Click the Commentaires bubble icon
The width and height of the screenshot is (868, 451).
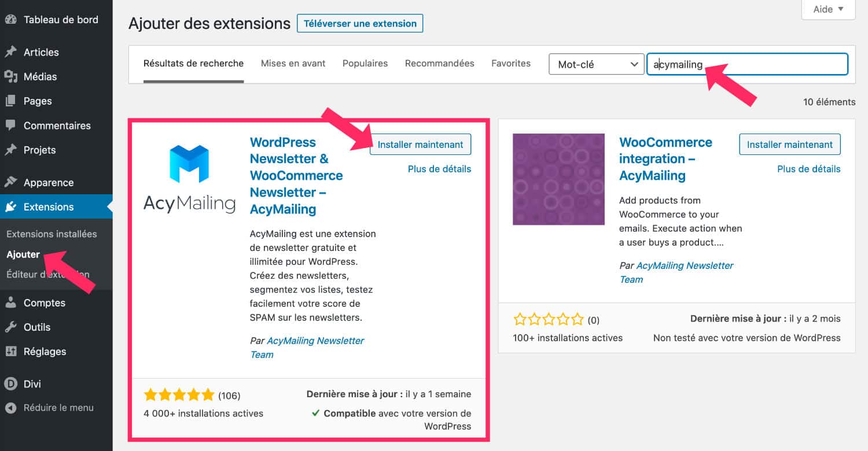(x=10, y=125)
